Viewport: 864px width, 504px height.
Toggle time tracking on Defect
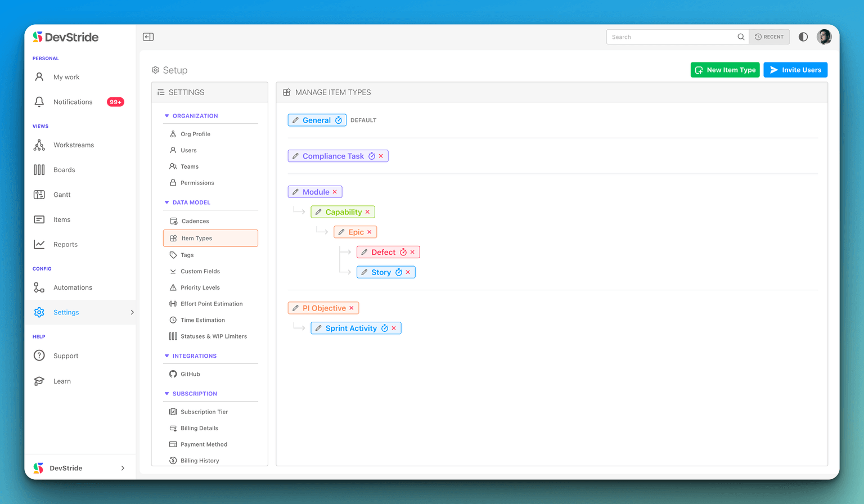point(403,252)
